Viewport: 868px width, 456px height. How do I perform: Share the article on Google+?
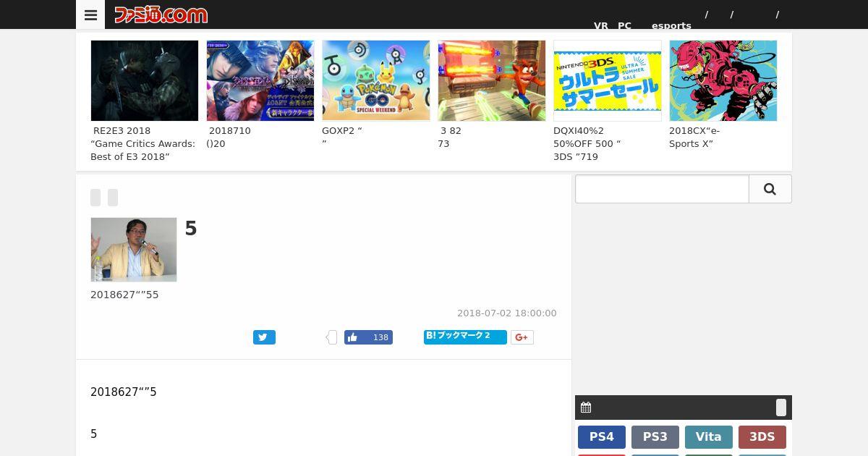click(x=522, y=337)
